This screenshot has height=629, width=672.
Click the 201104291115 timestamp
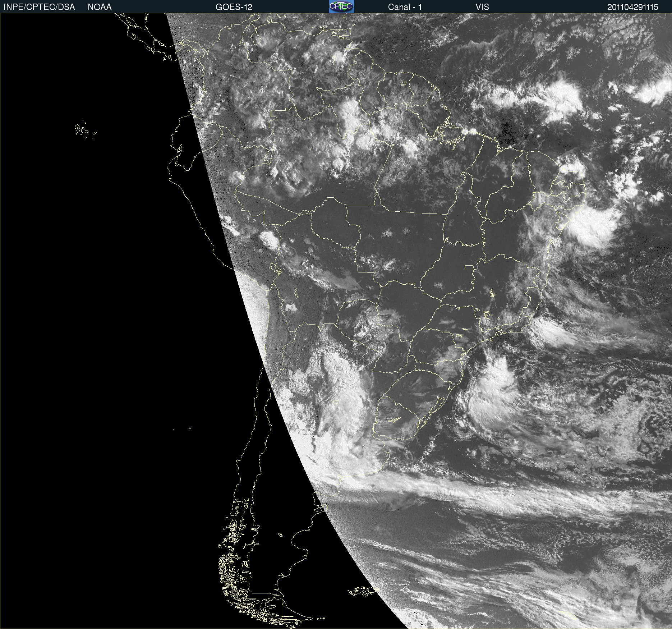point(633,7)
